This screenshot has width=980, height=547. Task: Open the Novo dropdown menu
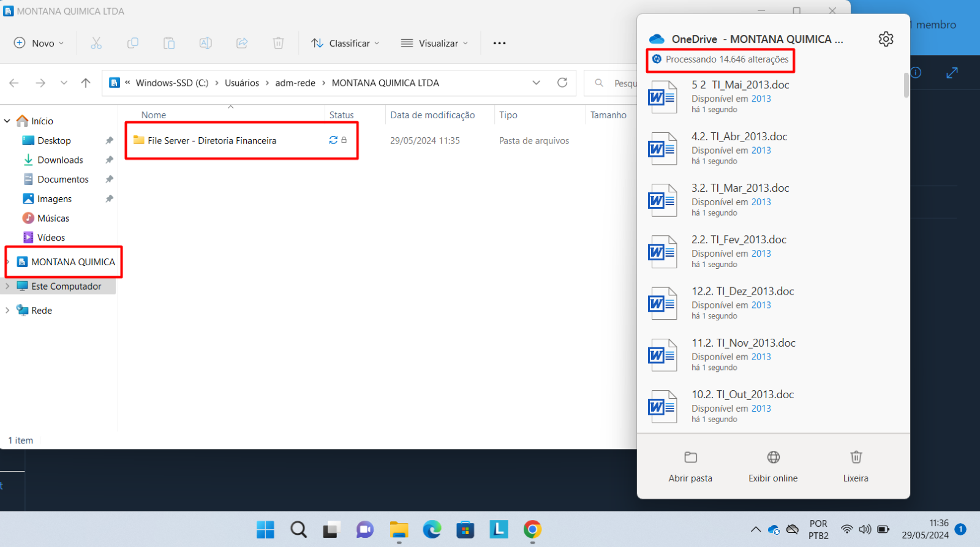[x=39, y=43]
